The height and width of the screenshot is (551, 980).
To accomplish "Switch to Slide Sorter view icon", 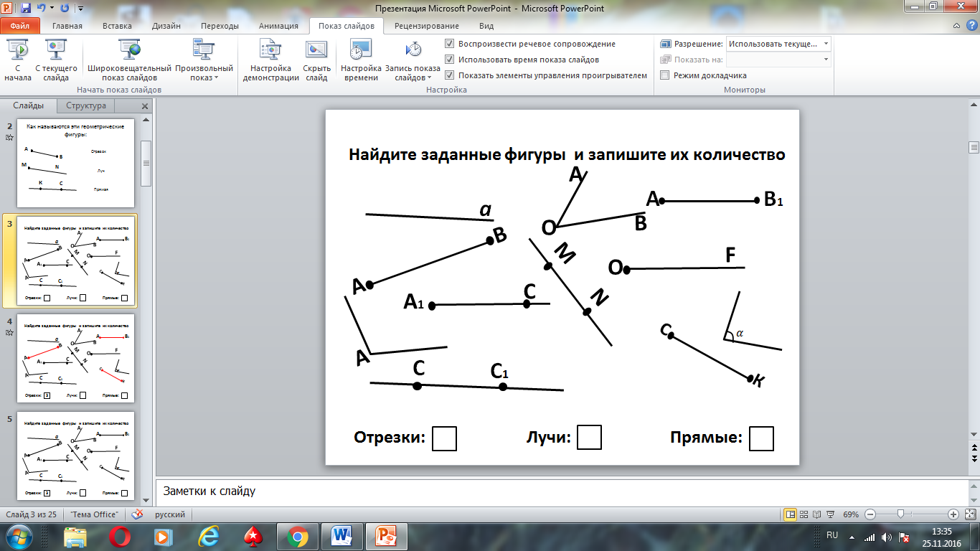I will (x=804, y=514).
